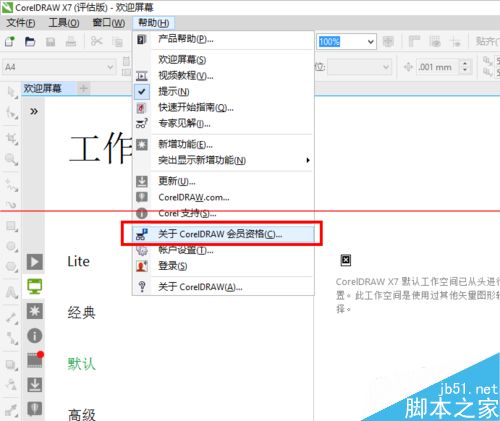Select the Crop tool in toolbox
The width and height of the screenshot is (500, 421).
[x=12, y=138]
